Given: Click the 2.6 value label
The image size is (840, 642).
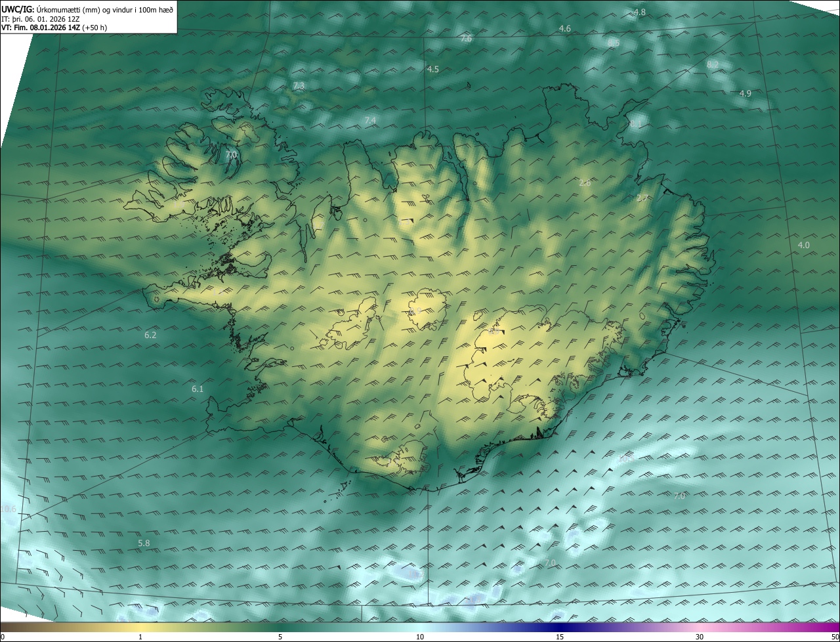Looking at the screenshot, I should [x=585, y=183].
